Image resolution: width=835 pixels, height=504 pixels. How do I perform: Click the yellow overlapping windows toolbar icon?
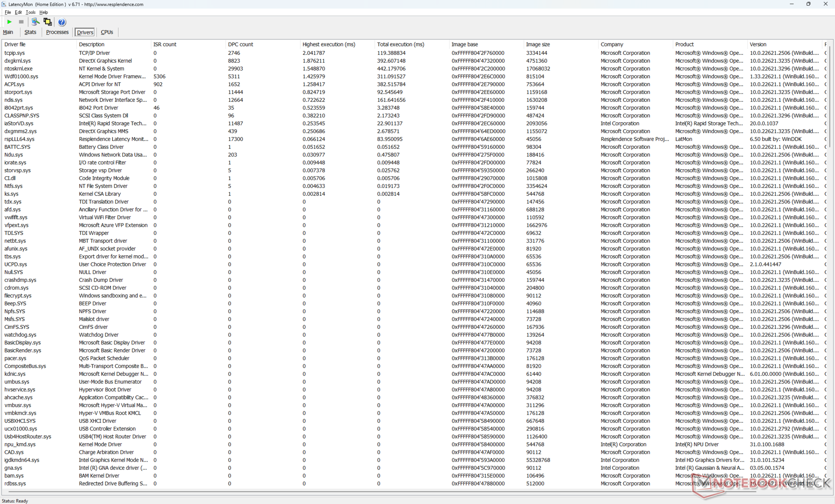point(47,22)
